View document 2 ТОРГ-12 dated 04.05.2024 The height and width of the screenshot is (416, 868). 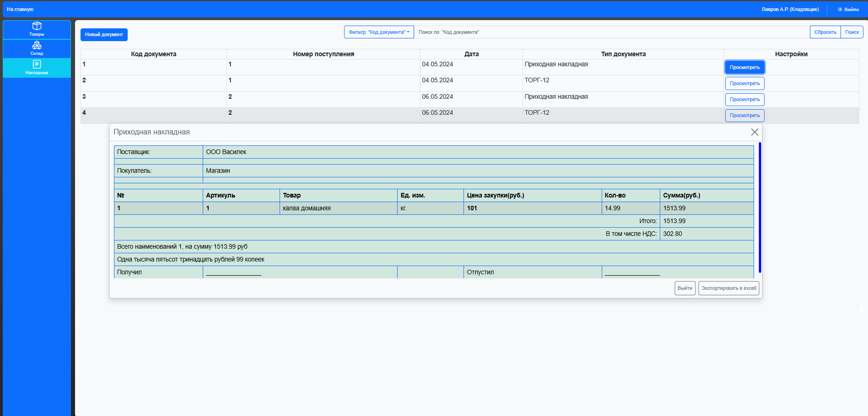click(x=744, y=83)
